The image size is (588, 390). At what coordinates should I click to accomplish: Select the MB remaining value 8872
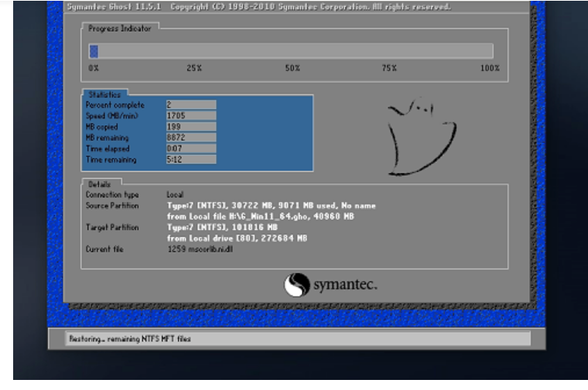(x=191, y=138)
